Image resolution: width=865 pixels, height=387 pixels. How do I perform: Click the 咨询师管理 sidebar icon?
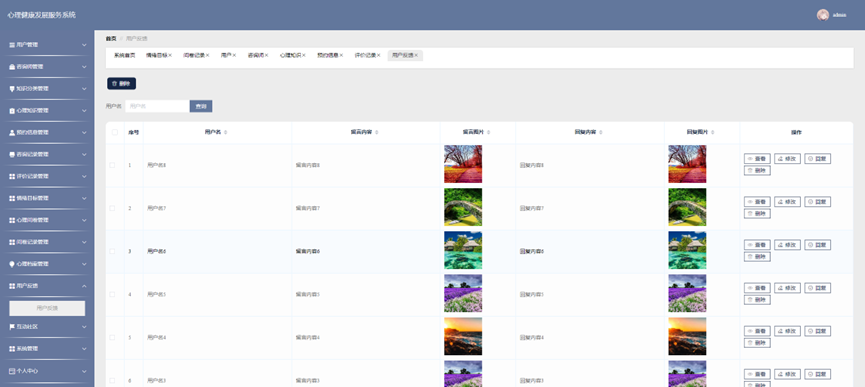(x=12, y=67)
